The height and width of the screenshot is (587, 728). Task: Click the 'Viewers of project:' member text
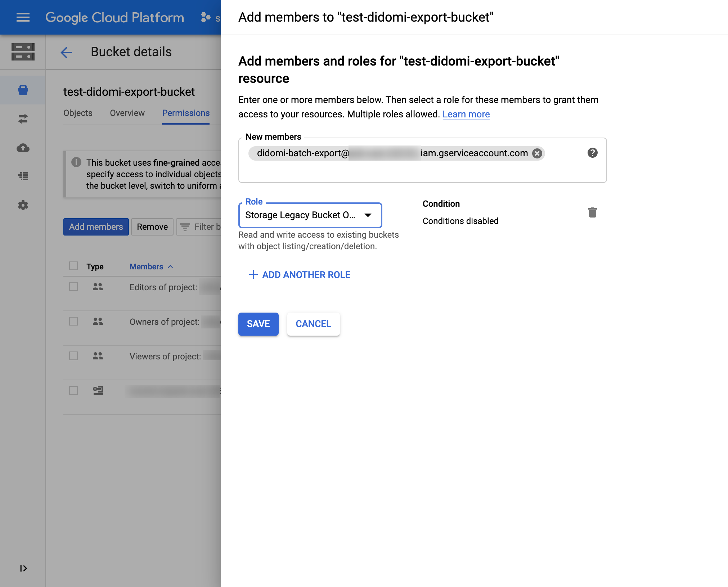(165, 357)
